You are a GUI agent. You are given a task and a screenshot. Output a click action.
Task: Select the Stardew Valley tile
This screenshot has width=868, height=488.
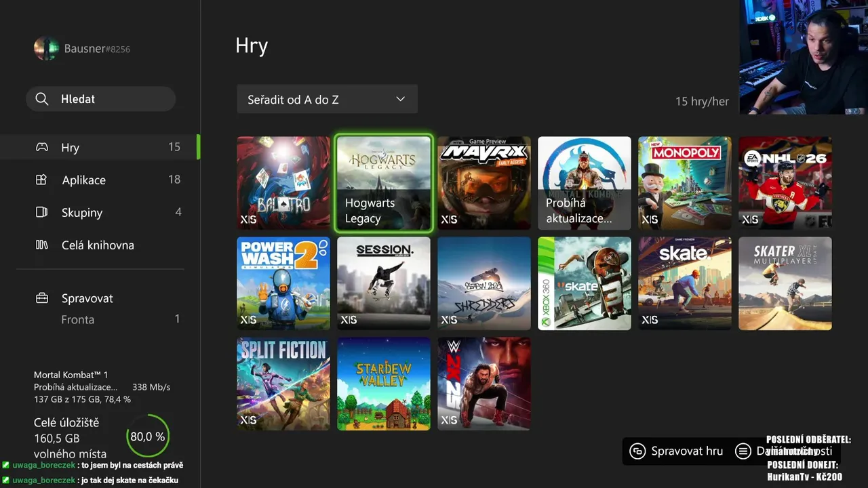pos(384,384)
